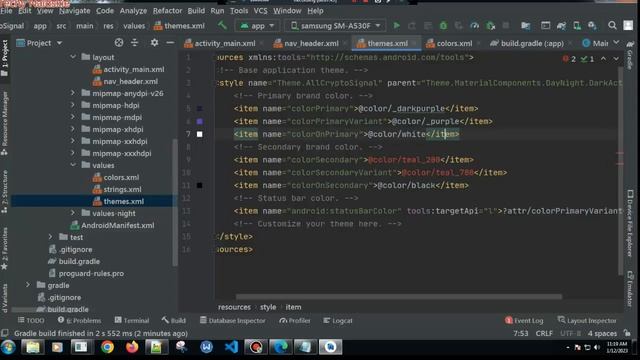The width and height of the screenshot is (640, 360).
Task: Open the Database Inspector tool window
Action: tap(232, 320)
